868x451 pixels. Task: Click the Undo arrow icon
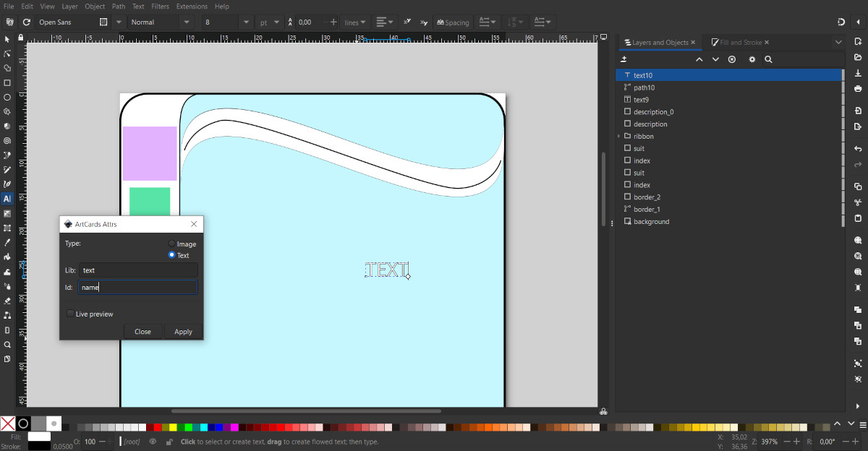(x=858, y=148)
